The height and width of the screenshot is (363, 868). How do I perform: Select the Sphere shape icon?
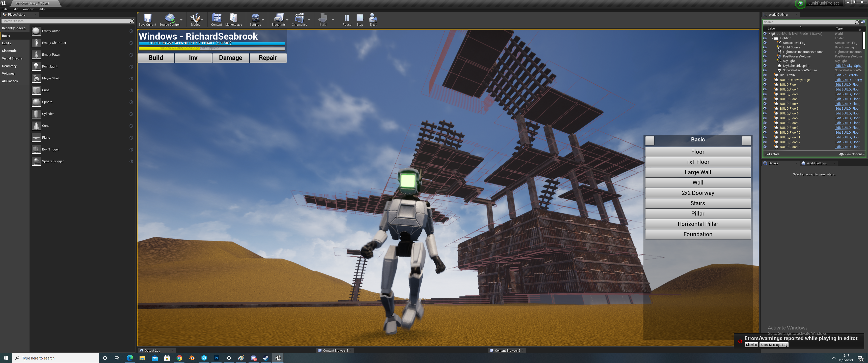pos(36,102)
